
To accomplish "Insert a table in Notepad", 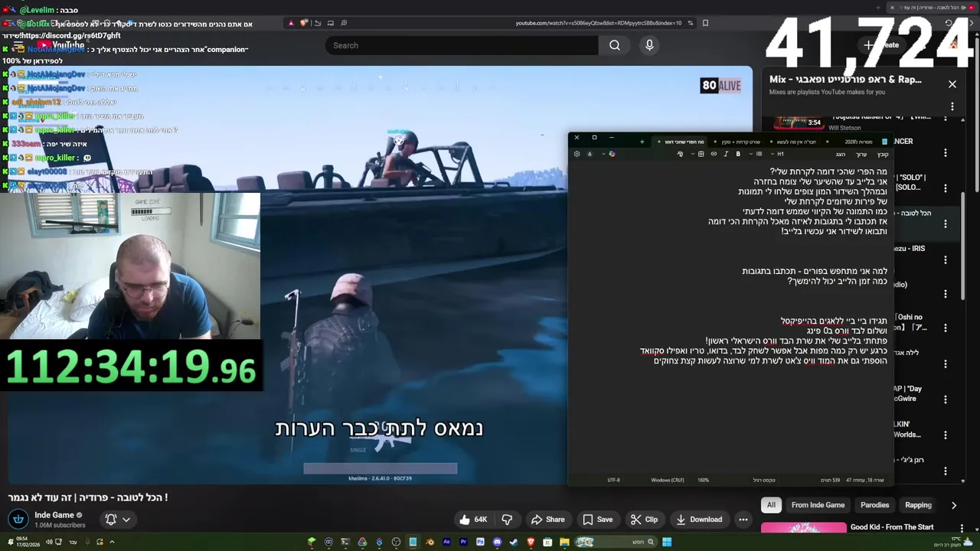I will [x=701, y=154].
